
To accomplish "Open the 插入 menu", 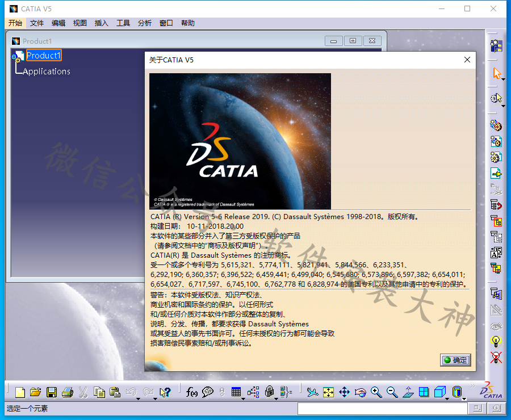I will 102,23.
